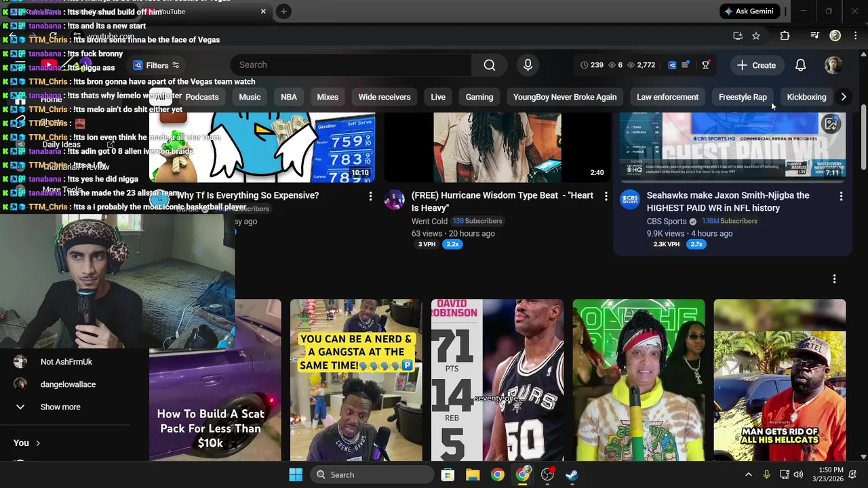Click the clock stat showing 239

pyautogui.click(x=592, y=65)
